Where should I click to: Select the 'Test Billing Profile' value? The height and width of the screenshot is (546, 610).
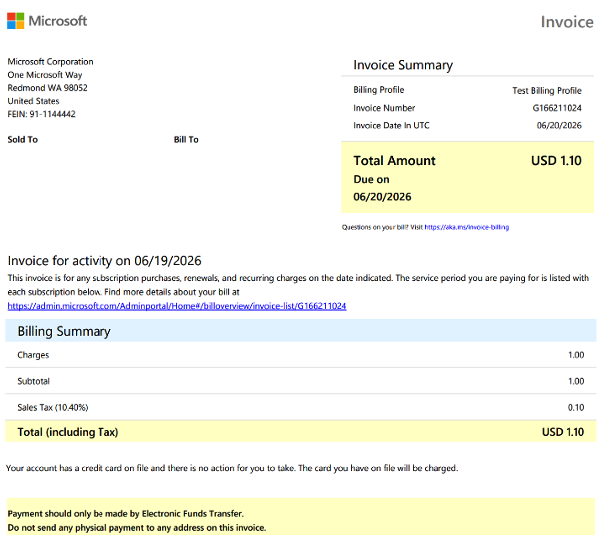(x=547, y=91)
